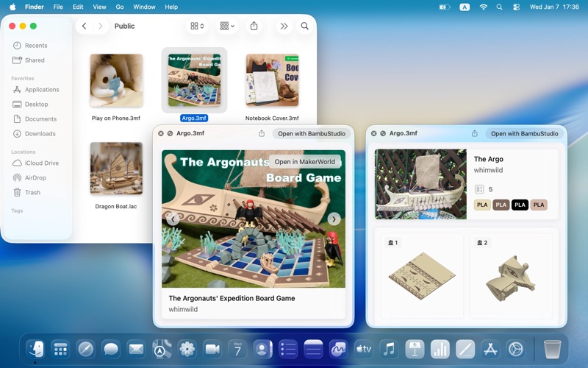The image size is (588, 368).
Task: Go back in the Finder Public window
Action: click(x=85, y=26)
